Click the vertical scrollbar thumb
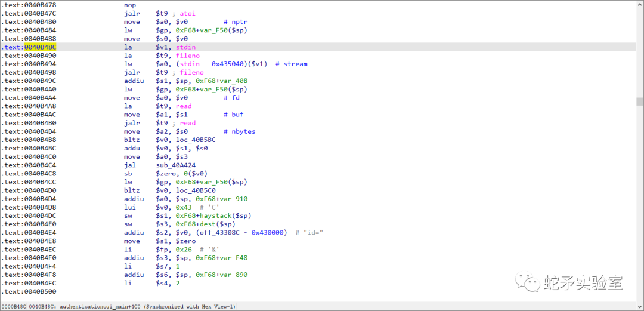This screenshot has width=644, height=311. (x=639, y=101)
